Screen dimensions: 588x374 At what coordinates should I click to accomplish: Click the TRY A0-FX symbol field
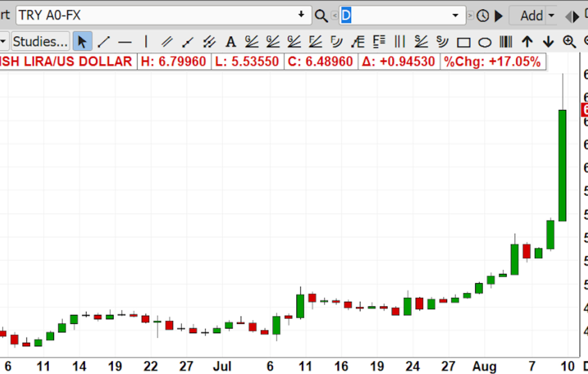click(153, 15)
